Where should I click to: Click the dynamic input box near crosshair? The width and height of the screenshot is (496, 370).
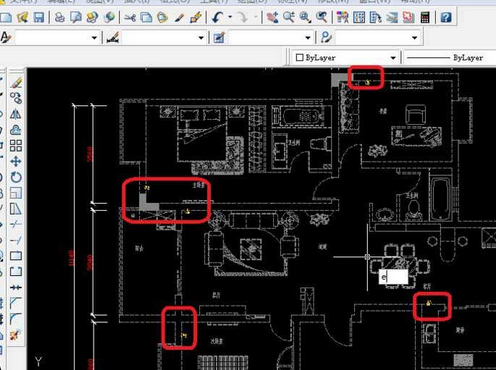coord(393,277)
